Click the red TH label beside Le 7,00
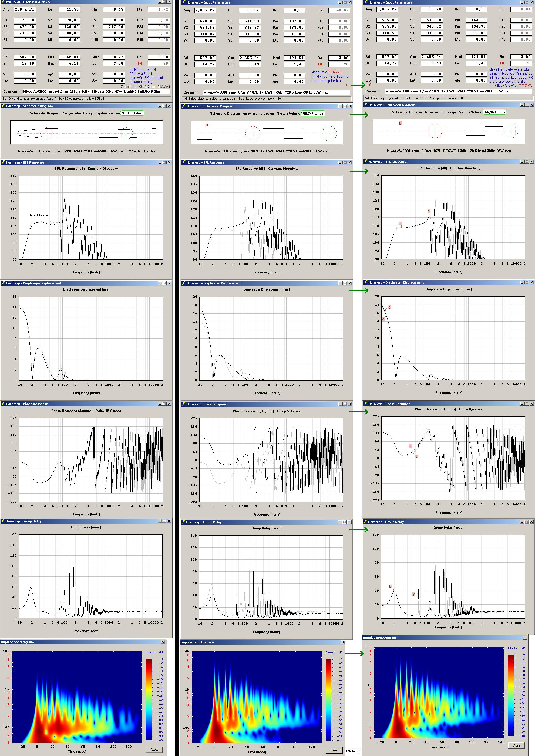Screen dimensions: 535x756 139,64
